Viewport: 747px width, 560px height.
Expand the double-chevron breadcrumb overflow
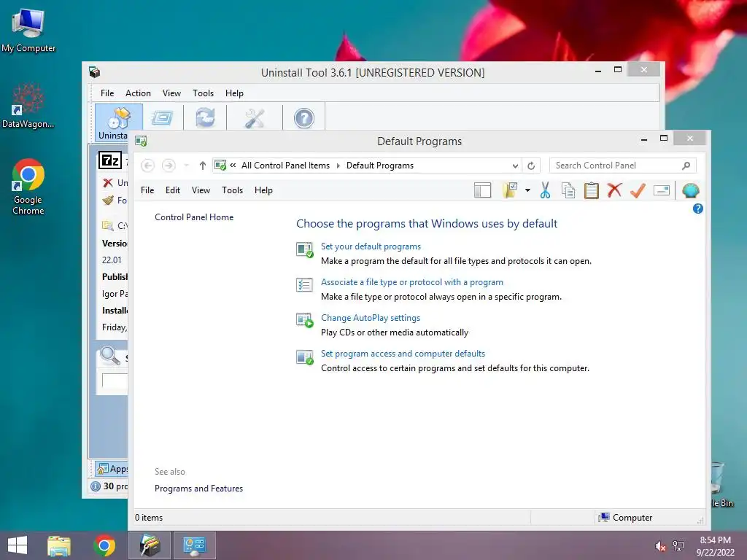pyautogui.click(x=233, y=166)
